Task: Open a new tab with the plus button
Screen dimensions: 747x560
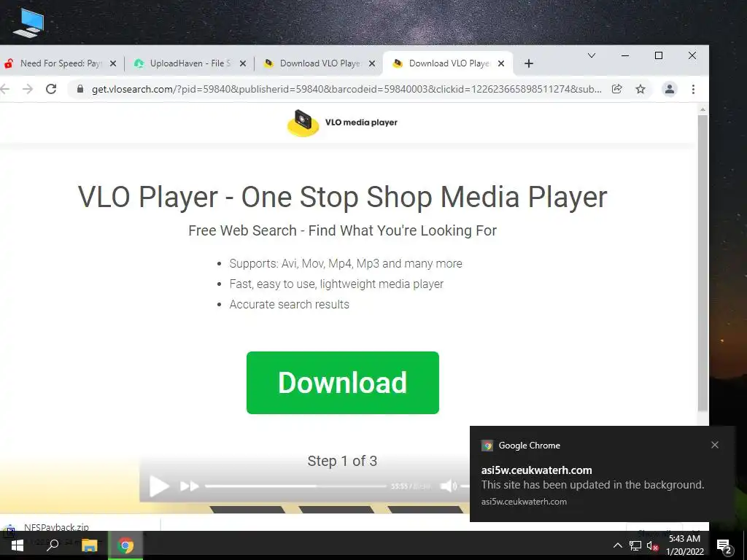Action: [x=529, y=63]
